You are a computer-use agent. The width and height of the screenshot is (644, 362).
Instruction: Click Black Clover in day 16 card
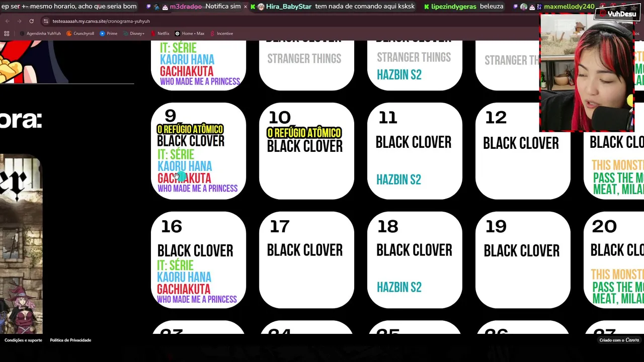(x=195, y=251)
